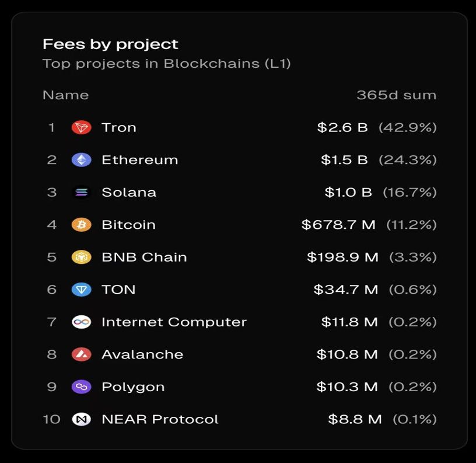Open the Tron project link
476x463 pixels.
point(118,128)
